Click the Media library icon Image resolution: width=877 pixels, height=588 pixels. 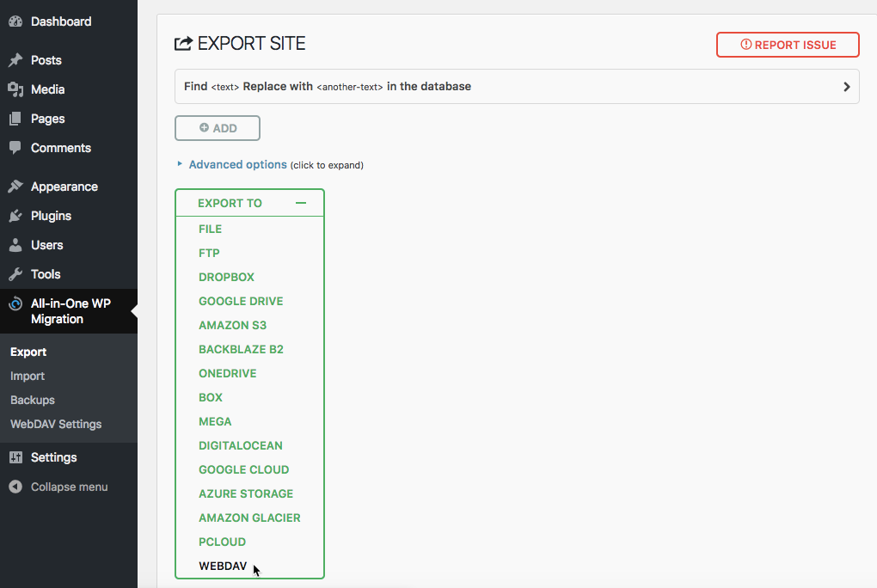pyautogui.click(x=15, y=89)
